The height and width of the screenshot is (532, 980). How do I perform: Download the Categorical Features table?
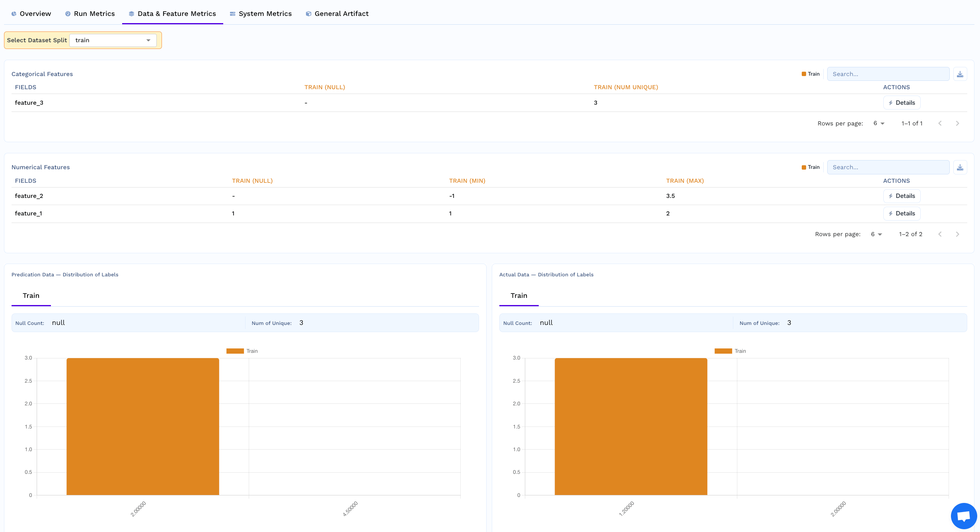coord(960,74)
